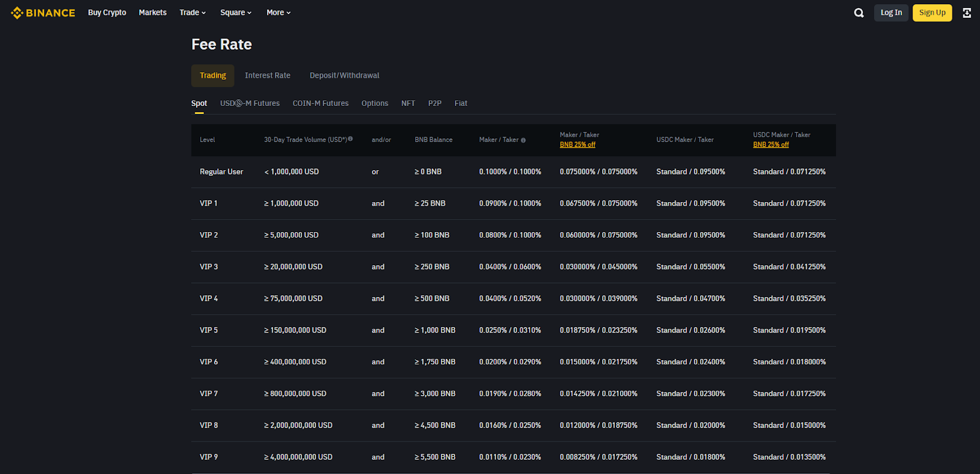
Task: Switch to the P2P sub-tab
Action: (435, 103)
